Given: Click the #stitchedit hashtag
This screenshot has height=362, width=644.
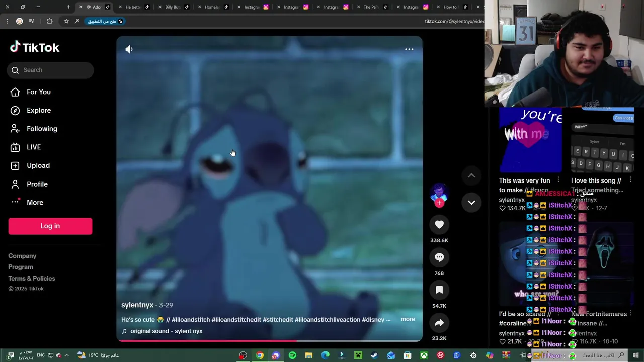Looking at the screenshot, I should coord(278,320).
